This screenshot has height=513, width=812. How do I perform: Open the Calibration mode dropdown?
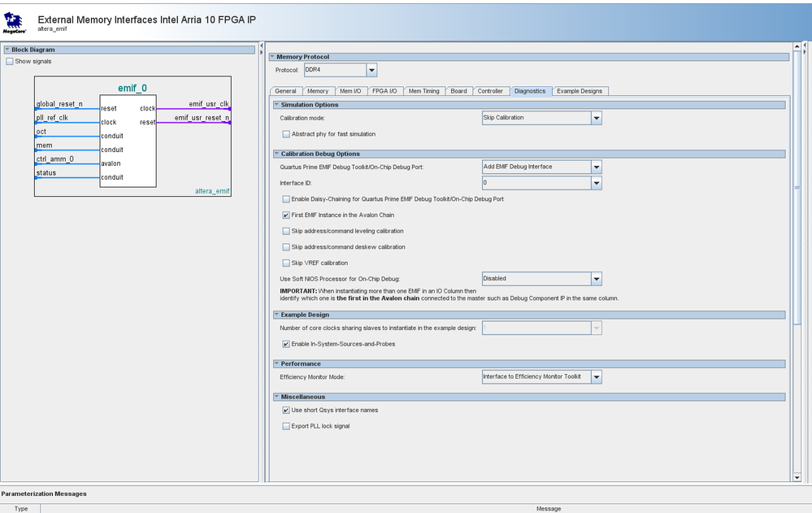coord(596,118)
